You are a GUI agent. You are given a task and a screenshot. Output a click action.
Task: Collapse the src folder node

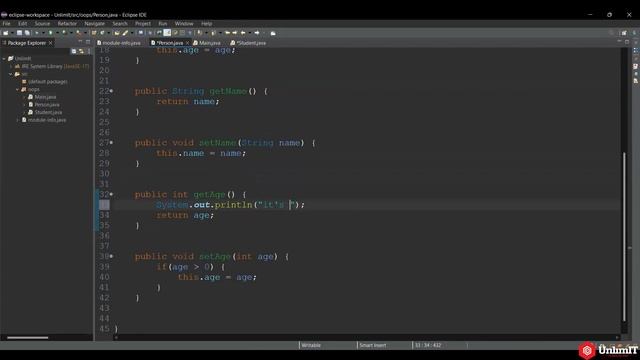(11, 74)
